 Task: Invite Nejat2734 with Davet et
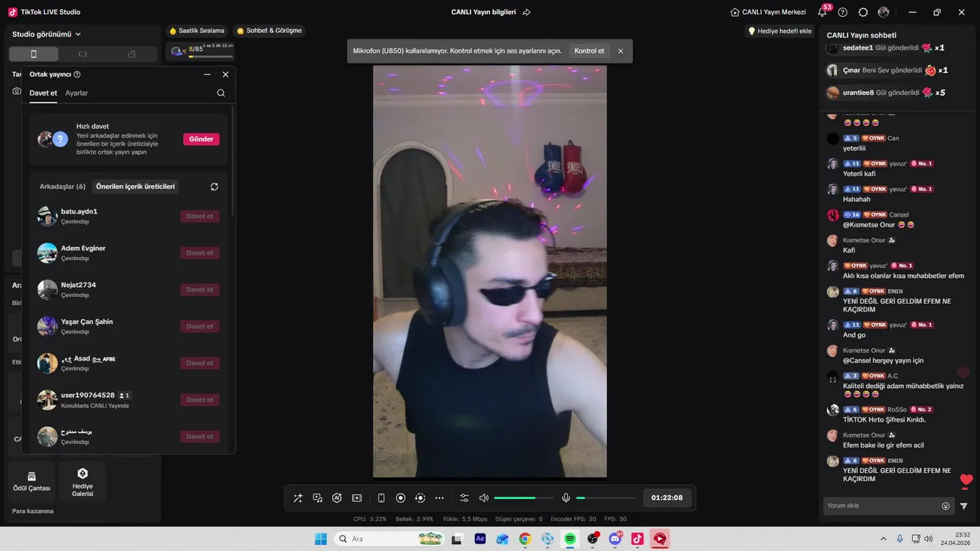pyautogui.click(x=200, y=289)
